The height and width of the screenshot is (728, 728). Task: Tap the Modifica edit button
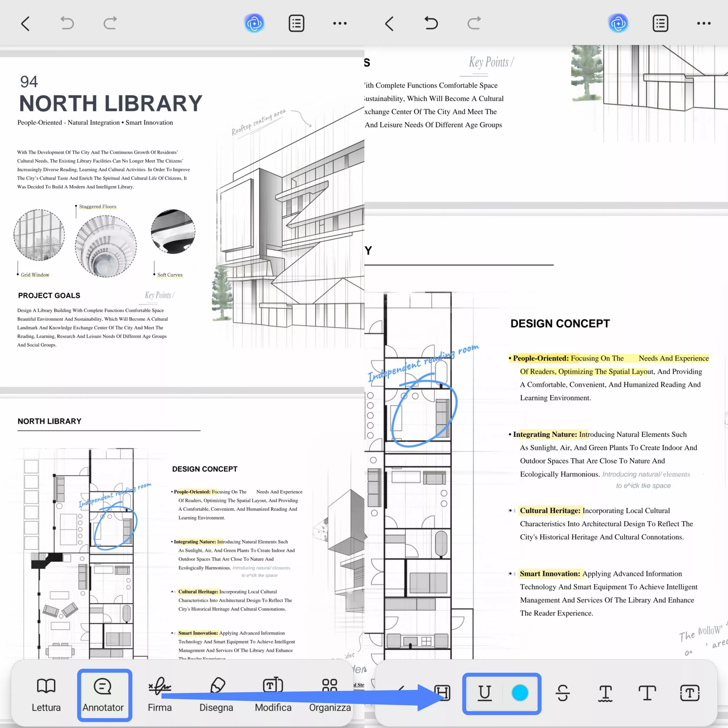(x=273, y=695)
